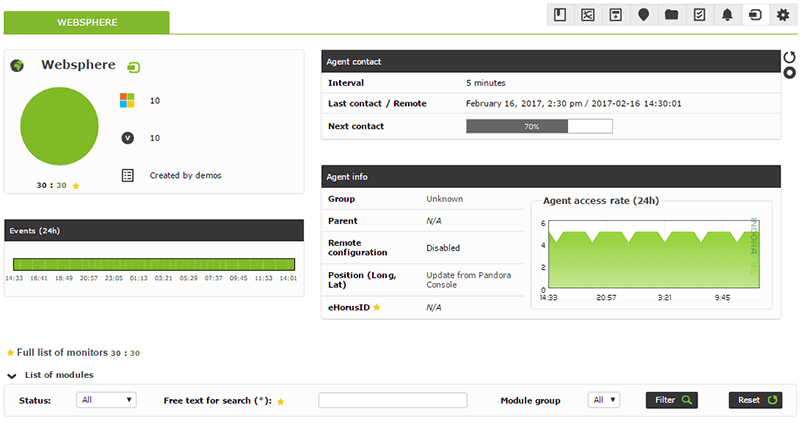Open the Module group dropdown
The height and width of the screenshot is (425, 800).
click(604, 400)
